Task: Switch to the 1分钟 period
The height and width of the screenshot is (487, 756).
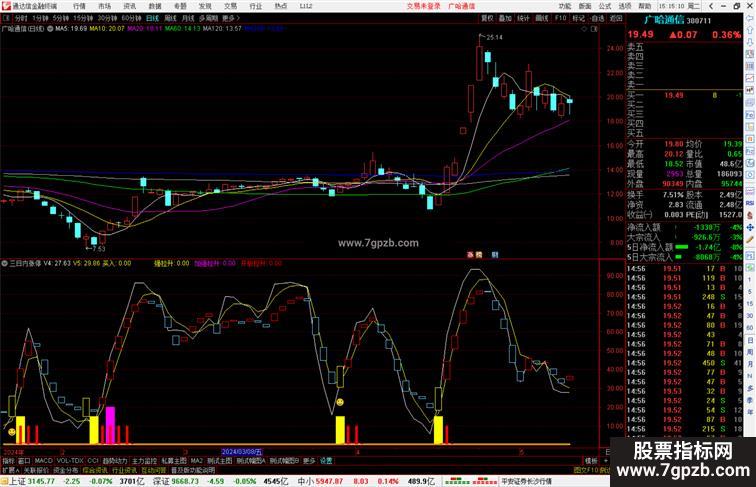Action: tap(40, 18)
